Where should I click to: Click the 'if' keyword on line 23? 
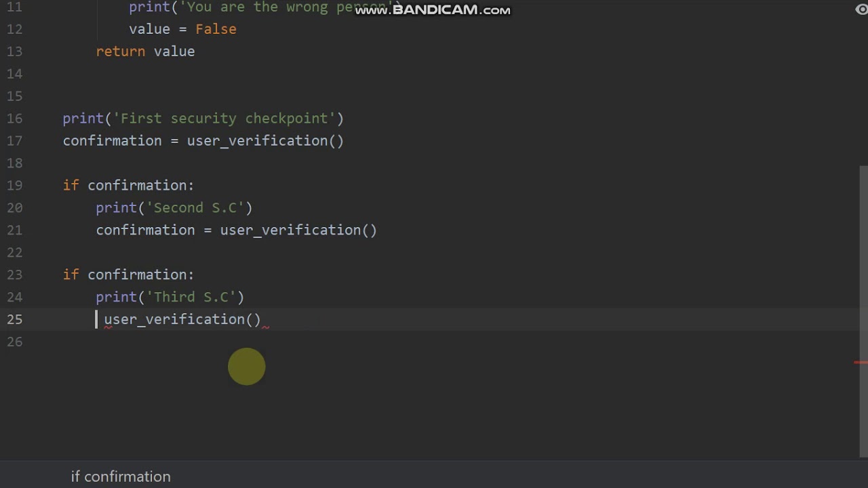point(71,275)
